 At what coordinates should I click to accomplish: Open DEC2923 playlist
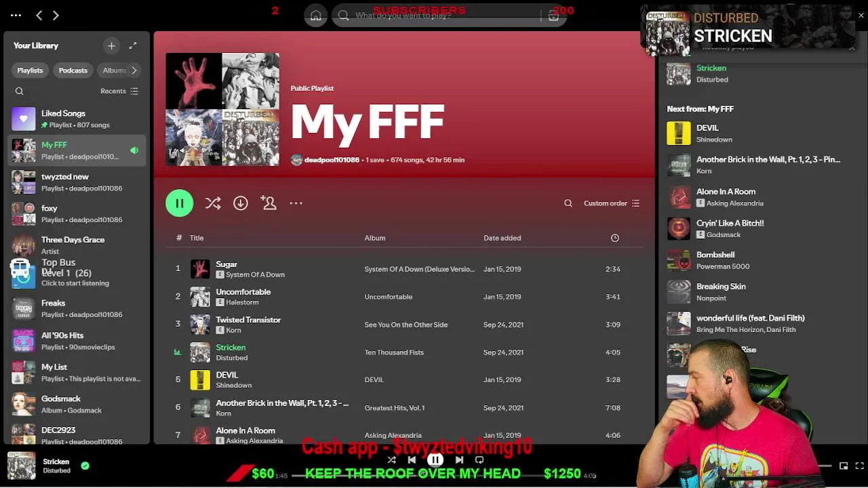click(78, 435)
